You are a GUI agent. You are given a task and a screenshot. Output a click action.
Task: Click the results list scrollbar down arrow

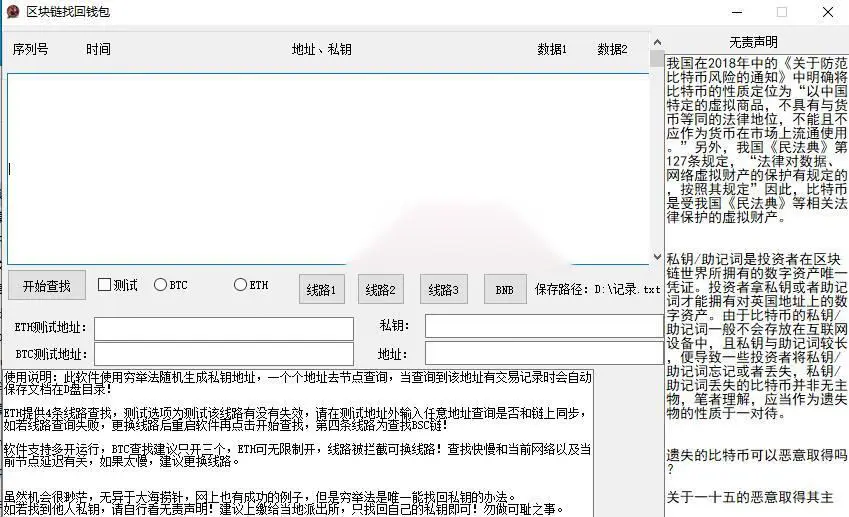[657, 257]
